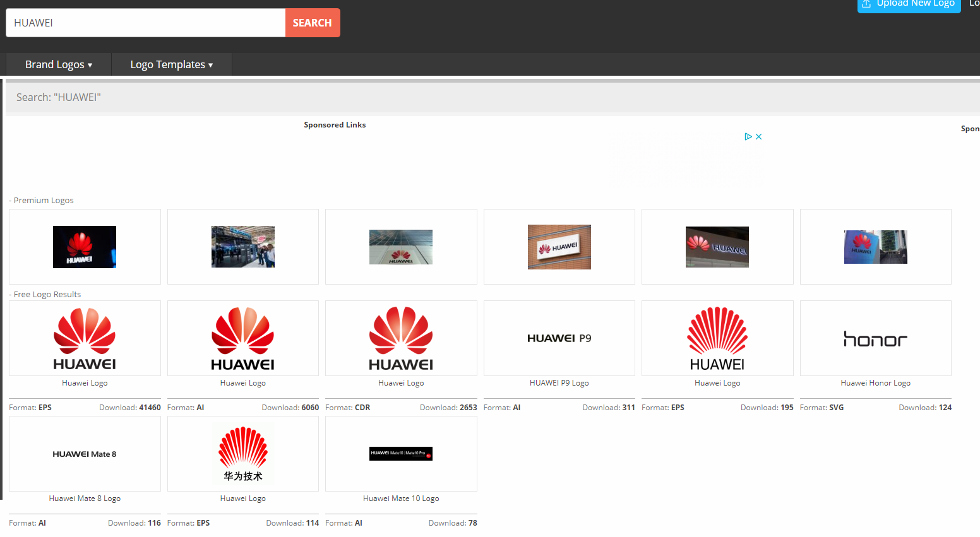This screenshot has height=537, width=980.
Task: Click the 'Download: 195' text
Action: pyautogui.click(x=767, y=408)
